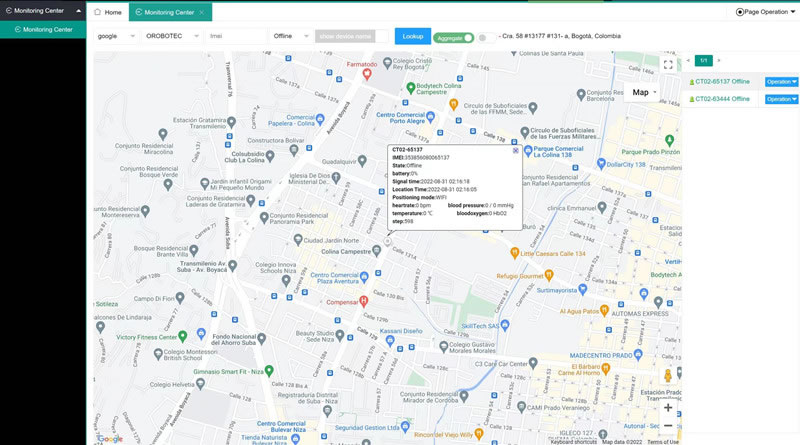Open the OROBOTEC account dropdown
Viewport: 800px width, 445px height.
click(172, 36)
